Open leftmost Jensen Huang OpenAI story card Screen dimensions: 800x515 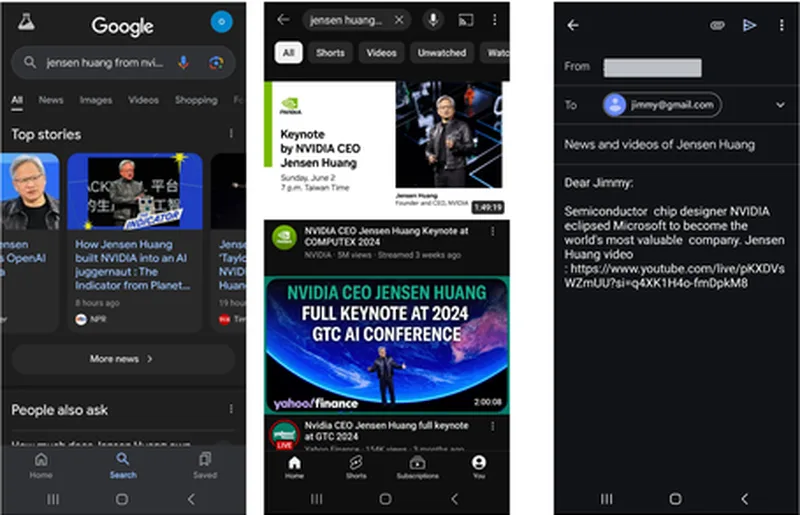click(29, 242)
